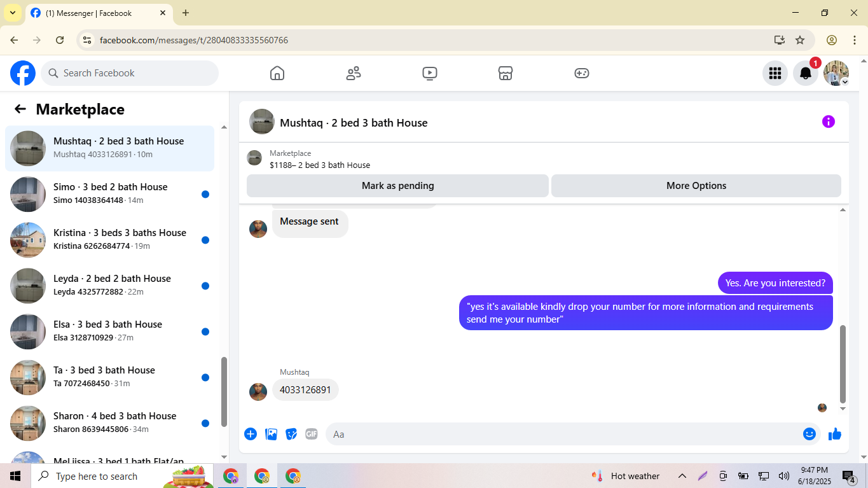Screen dimensions: 868x488
Task: Show hidden system tray icons
Action: [682, 476]
